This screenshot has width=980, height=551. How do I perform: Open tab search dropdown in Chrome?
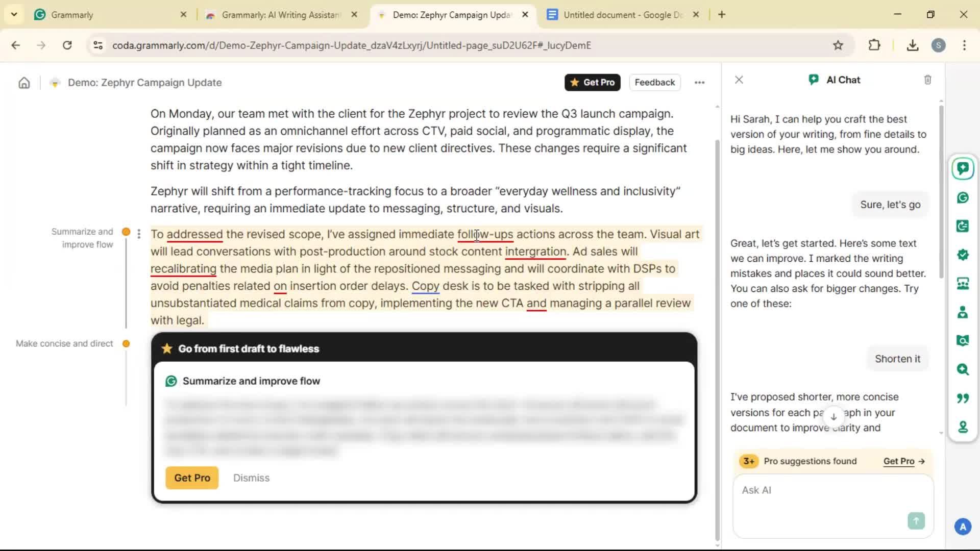(x=14, y=15)
